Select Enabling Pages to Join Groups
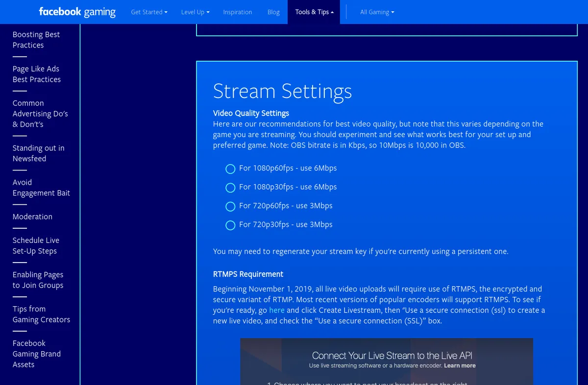The image size is (588, 385). tap(38, 280)
